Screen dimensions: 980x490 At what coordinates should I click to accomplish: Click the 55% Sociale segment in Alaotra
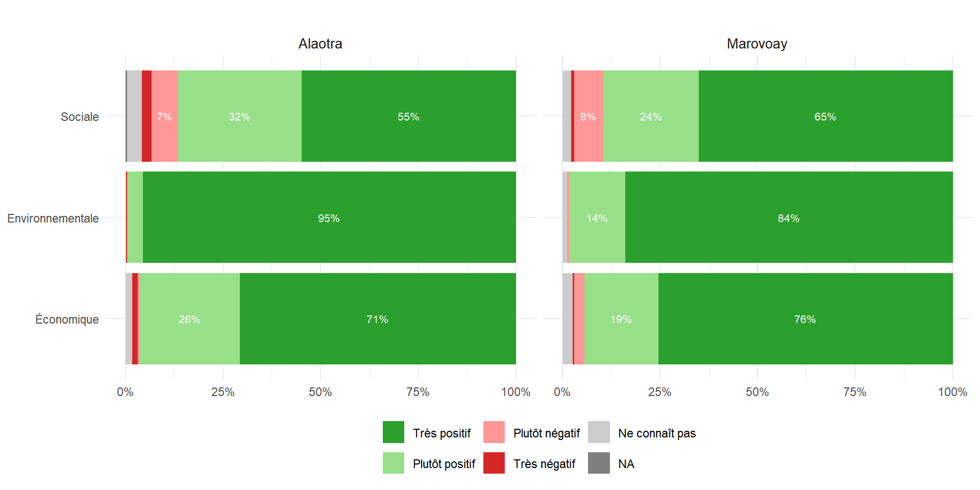click(x=408, y=116)
